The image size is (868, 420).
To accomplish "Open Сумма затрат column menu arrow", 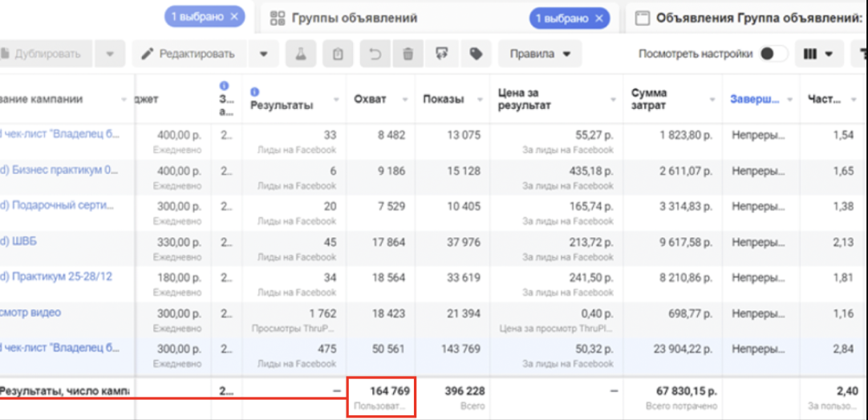I will tap(712, 99).
